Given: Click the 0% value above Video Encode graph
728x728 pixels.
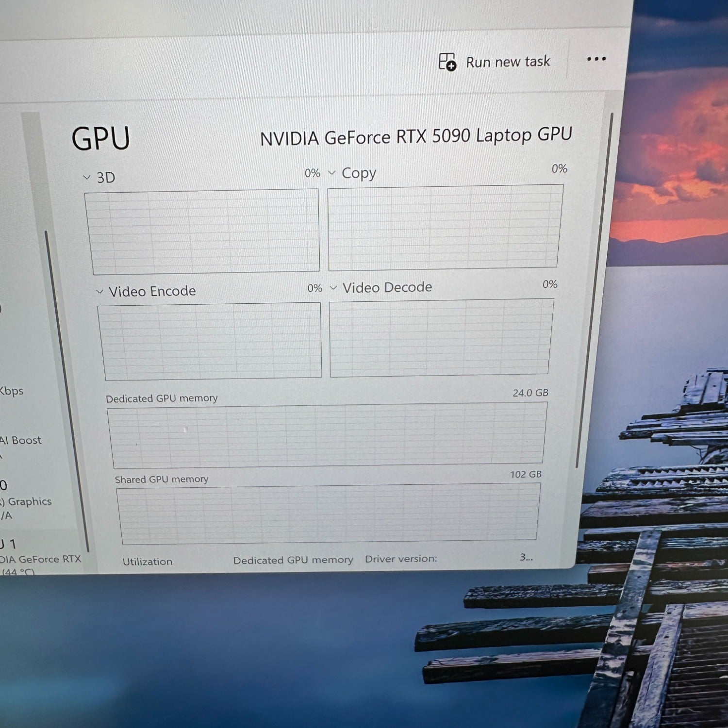Looking at the screenshot, I should coord(314,288).
